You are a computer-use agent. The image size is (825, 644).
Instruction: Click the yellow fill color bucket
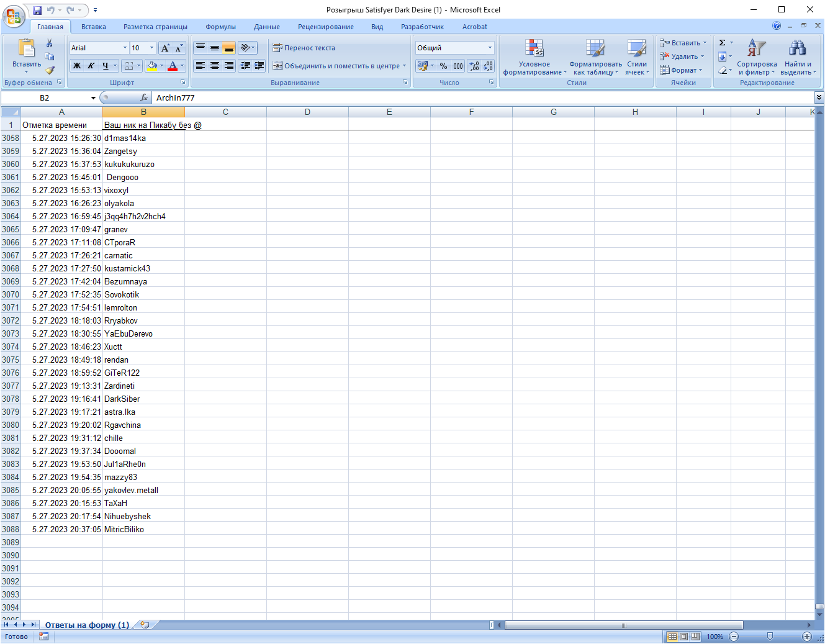152,66
